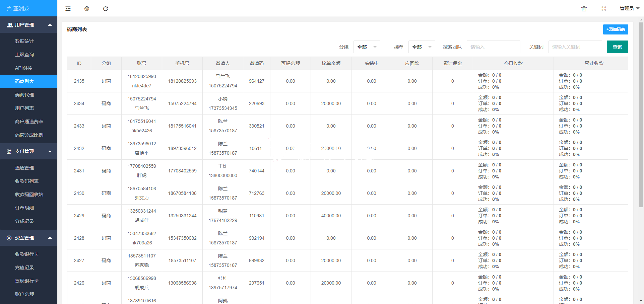Click the green 查询 button

click(x=617, y=47)
